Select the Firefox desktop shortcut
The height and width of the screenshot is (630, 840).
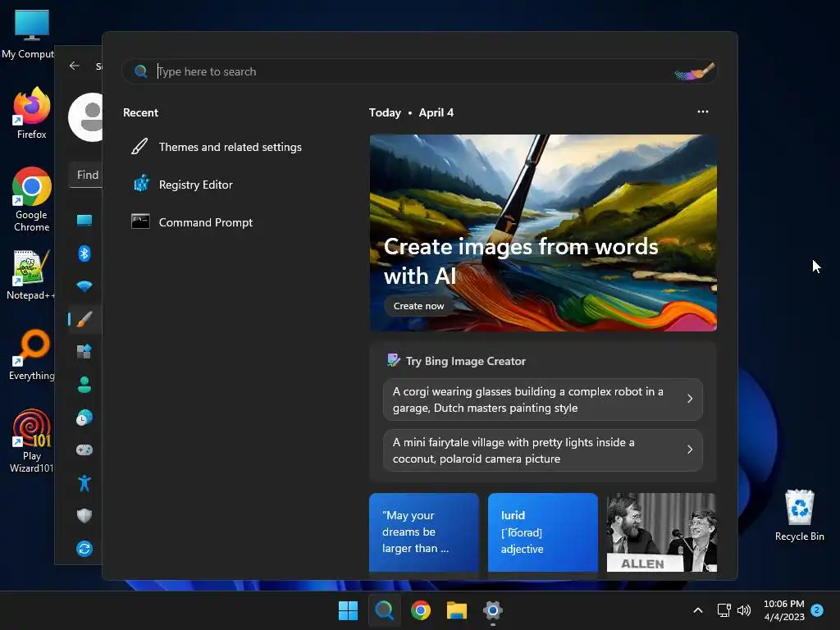pyautogui.click(x=32, y=113)
